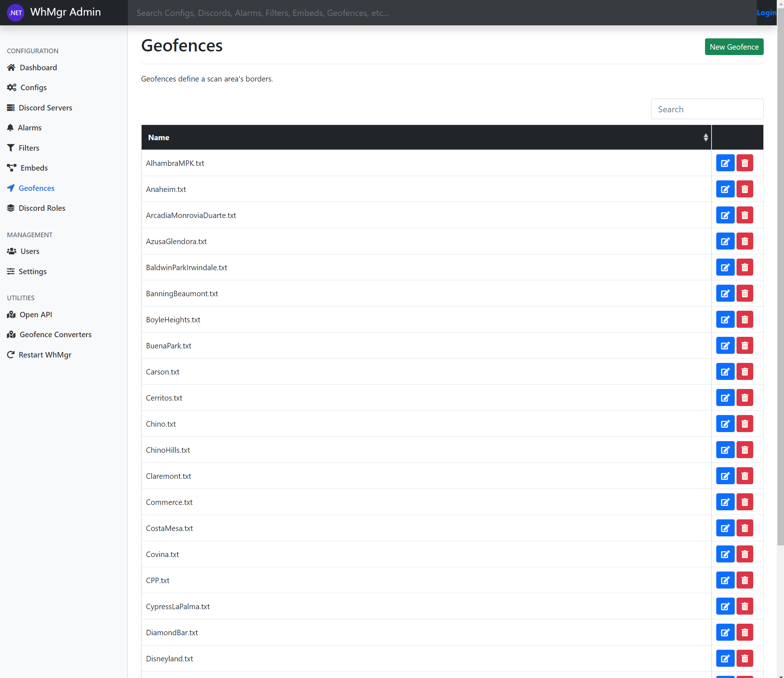Click the edit icon for Anaheim.txt
Image resolution: width=784 pixels, height=678 pixels.
[x=725, y=189]
